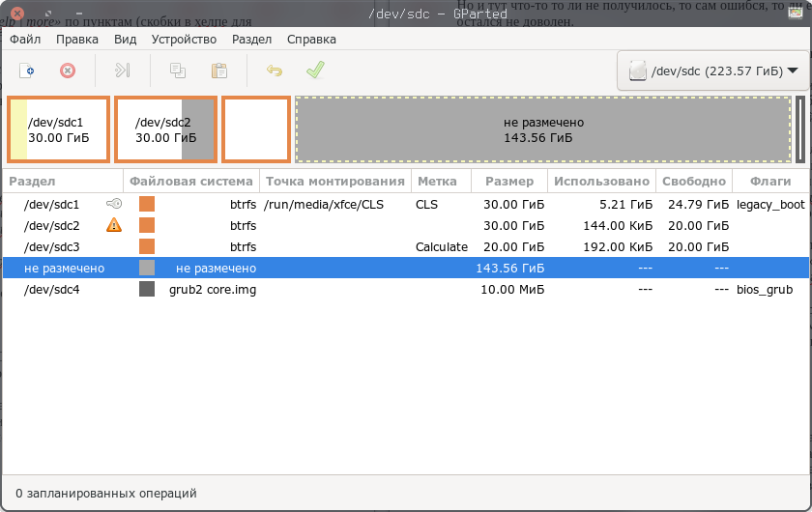Click the GParted title bar app icon

(x=796, y=13)
